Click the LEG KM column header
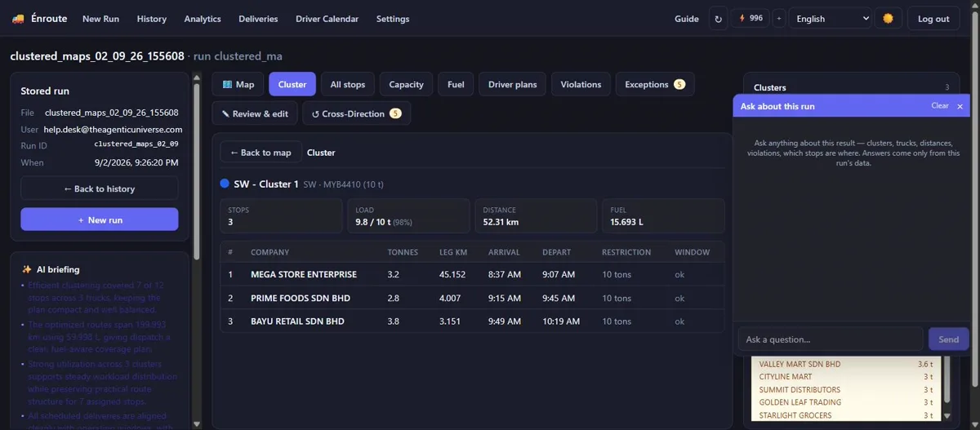The width and height of the screenshot is (980, 430). [453, 252]
